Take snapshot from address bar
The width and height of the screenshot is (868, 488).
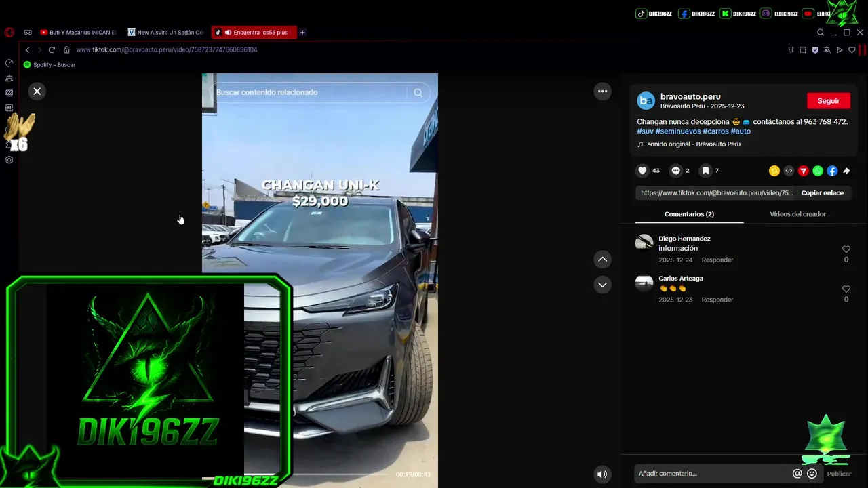pos(803,49)
